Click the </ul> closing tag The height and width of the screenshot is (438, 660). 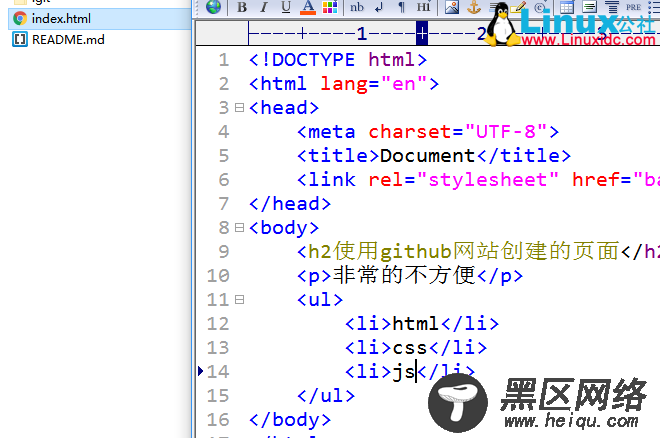coord(326,396)
